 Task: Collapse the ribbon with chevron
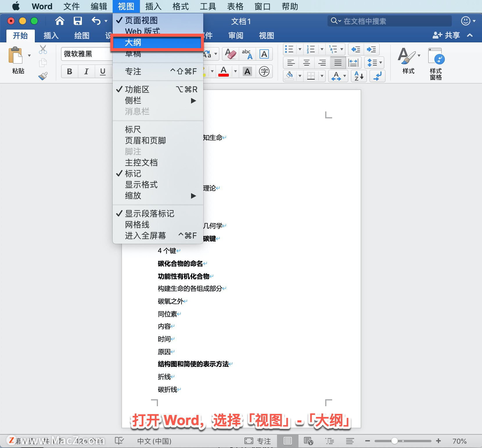(x=470, y=35)
